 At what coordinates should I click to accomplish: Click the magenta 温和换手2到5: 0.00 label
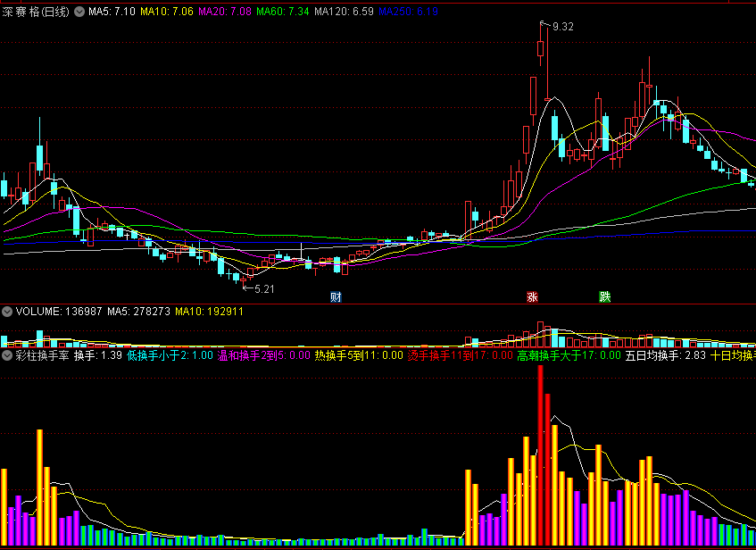(263, 356)
